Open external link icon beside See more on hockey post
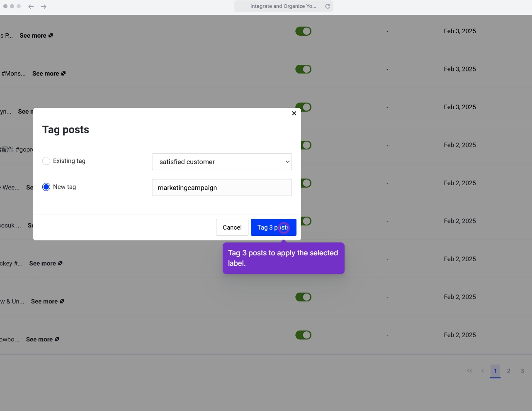This screenshot has height=411, width=532. tap(61, 263)
